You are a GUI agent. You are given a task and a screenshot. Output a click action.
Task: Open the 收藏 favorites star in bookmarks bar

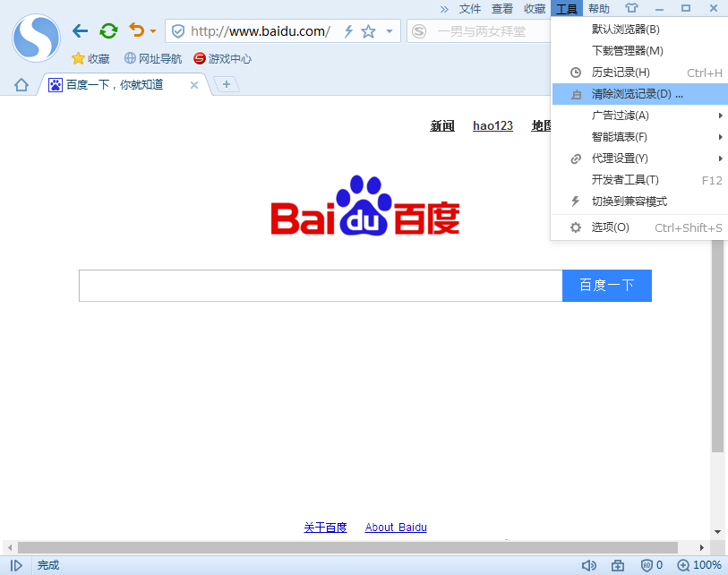[x=90, y=58]
